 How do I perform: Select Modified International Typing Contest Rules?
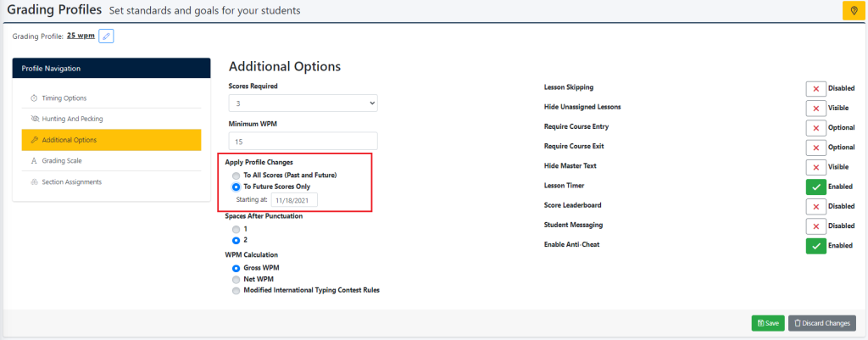[236, 290]
